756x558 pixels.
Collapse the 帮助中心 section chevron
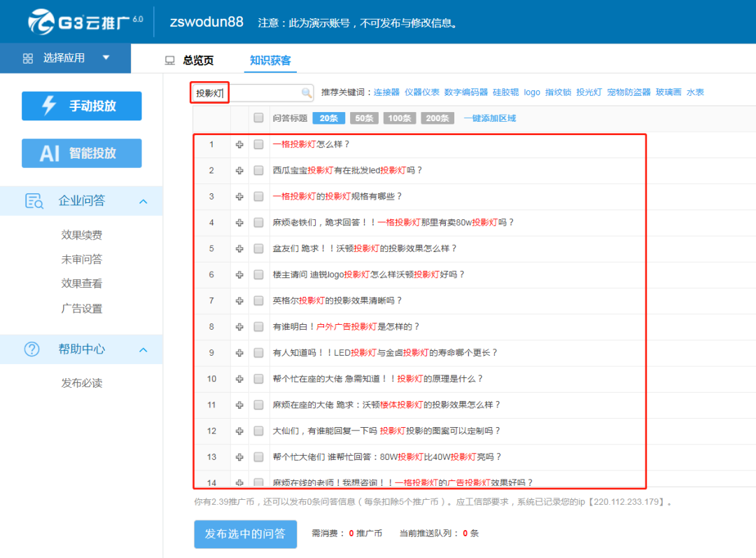click(x=143, y=350)
